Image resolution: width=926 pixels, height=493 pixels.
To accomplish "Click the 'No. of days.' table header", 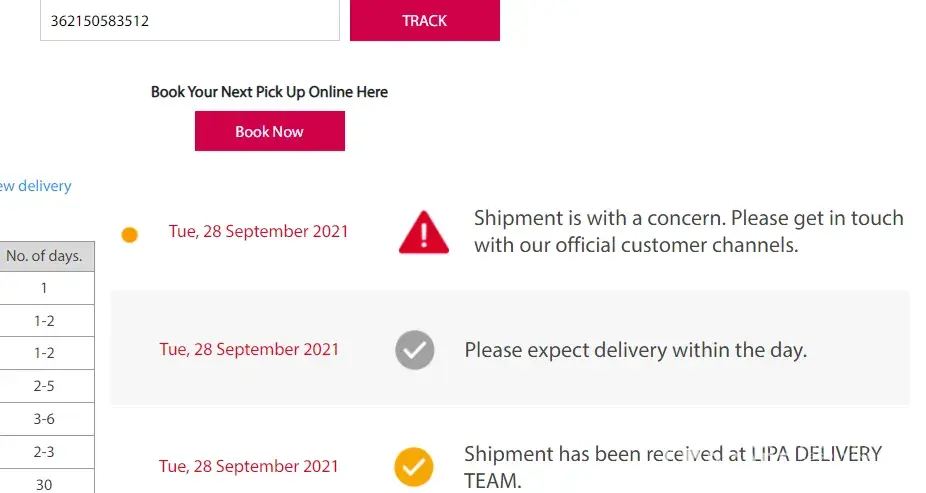I will pos(44,256).
